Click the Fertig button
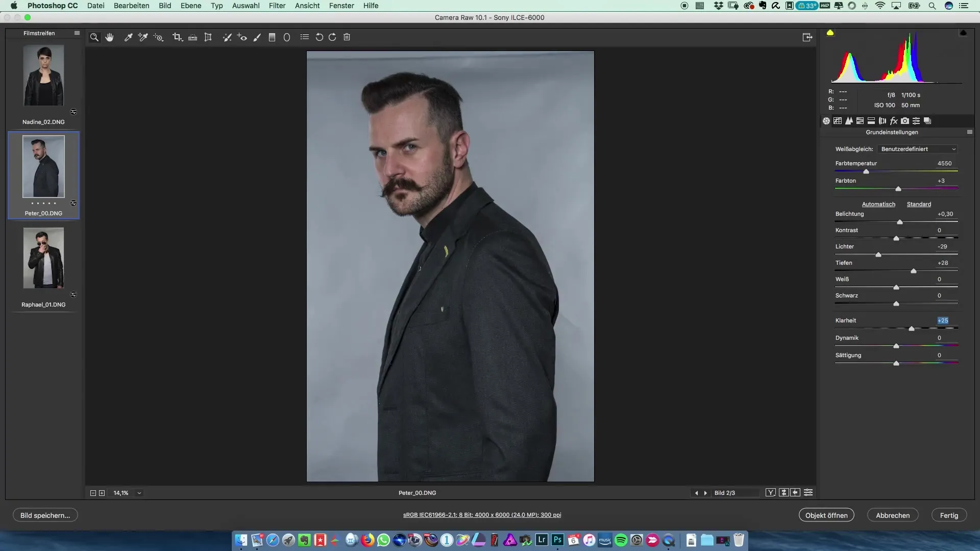The height and width of the screenshot is (551, 980). (x=949, y=515)
